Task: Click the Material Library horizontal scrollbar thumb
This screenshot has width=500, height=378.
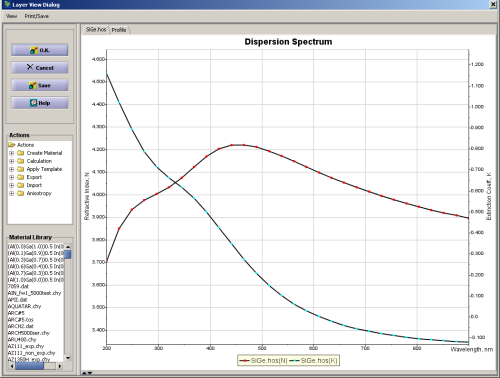Action: (x=29, y=366)
